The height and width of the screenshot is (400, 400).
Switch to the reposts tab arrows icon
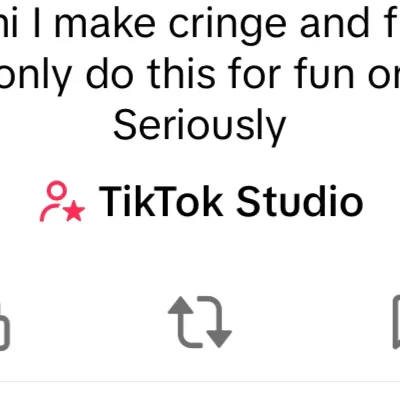pos(200,322)
